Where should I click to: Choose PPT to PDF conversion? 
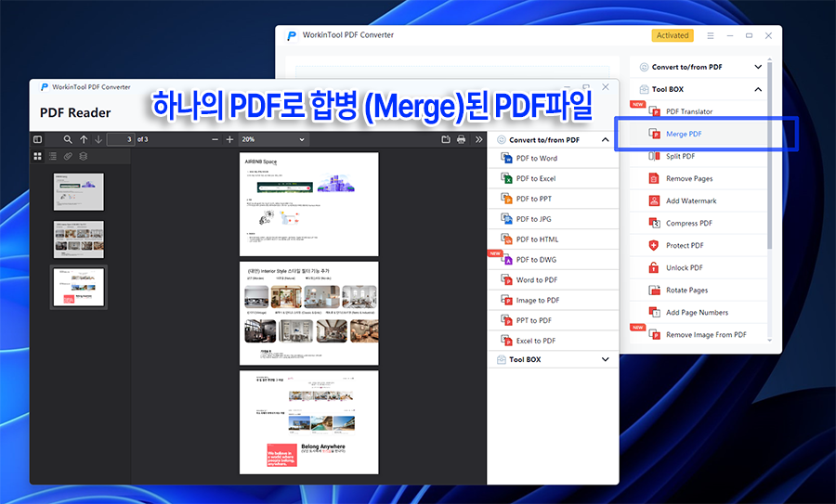[x=554, y=320]
